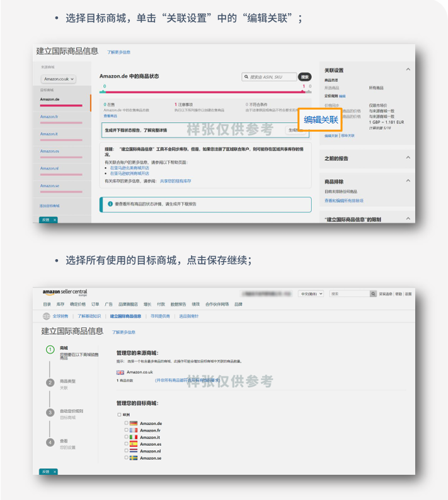Collapse the 之前的报告 panel chevron
The height and width of the screenshot is (500, 448).
pyautogui.click(x=408, y=158)
